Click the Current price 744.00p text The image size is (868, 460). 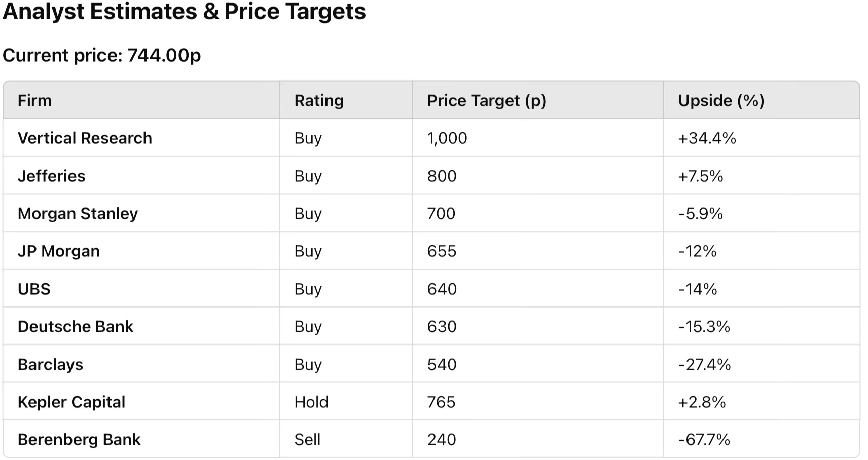101,55
